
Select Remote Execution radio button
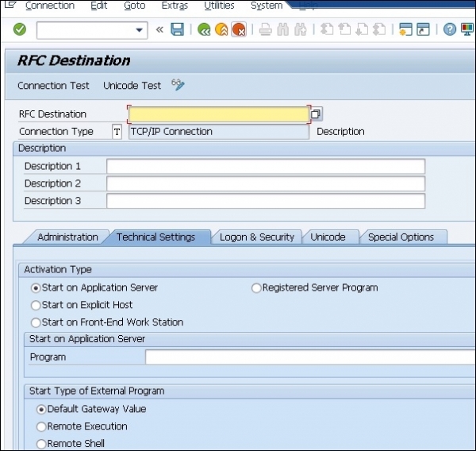41,426
